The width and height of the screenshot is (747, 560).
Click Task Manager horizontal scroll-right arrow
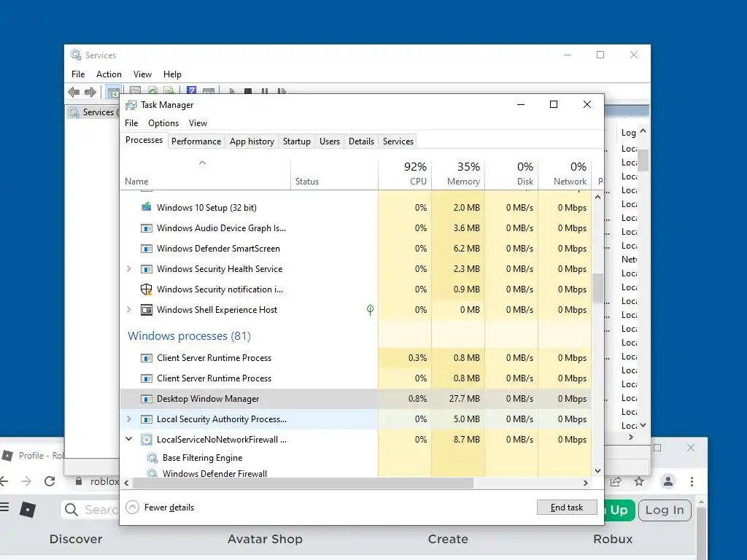point(586,483)
